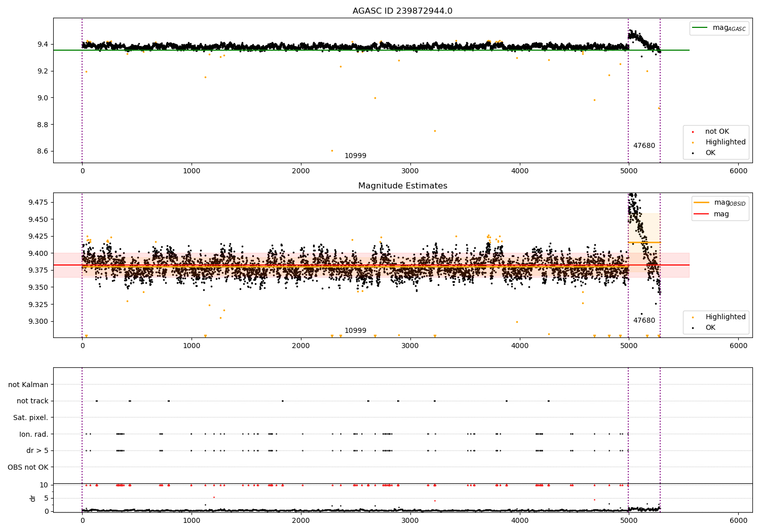Click the short orange mag OBSID line in middle plot
Image resolution: width=760 pixels, height=532 pixels.
click(x=644, y=242)
